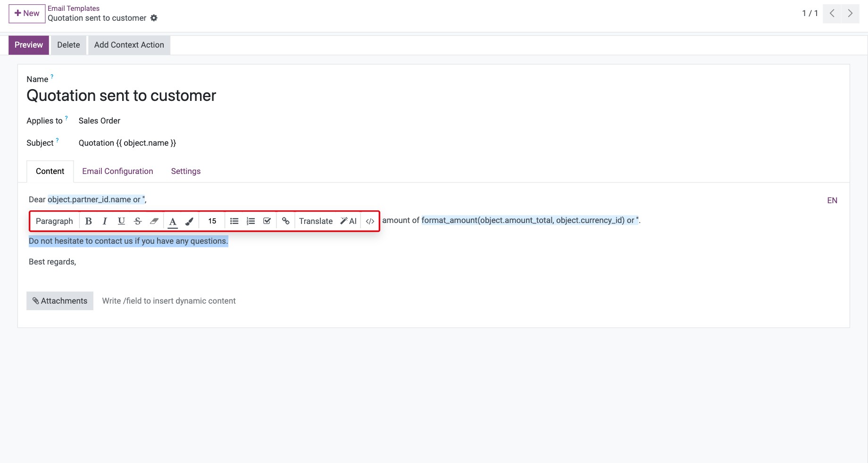Apply strikethrough to selected text
The height and width of the screenshot is (463, 868).
click(x=138, y=221)
